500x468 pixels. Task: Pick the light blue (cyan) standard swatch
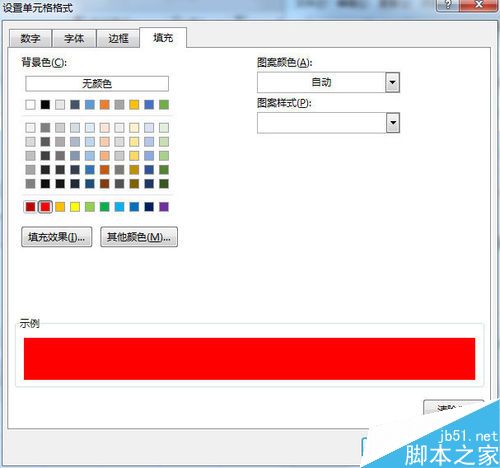point(119,207)
